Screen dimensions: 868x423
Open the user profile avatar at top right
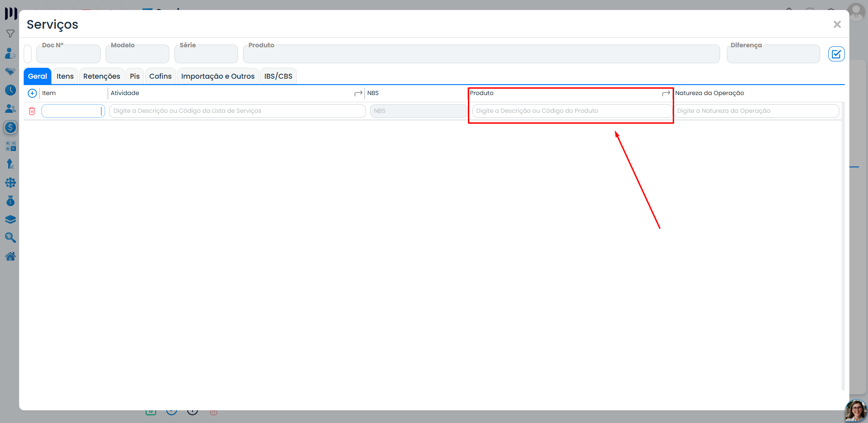click(856, 12)
